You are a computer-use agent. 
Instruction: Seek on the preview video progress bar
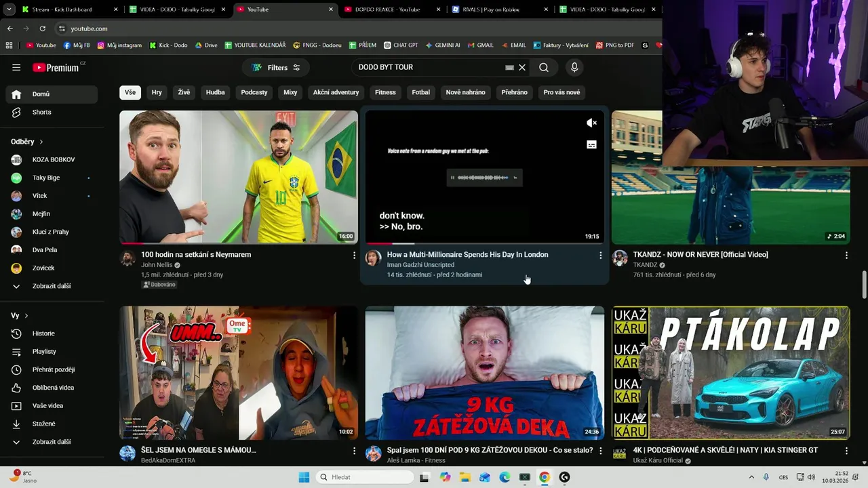[484, 243]
